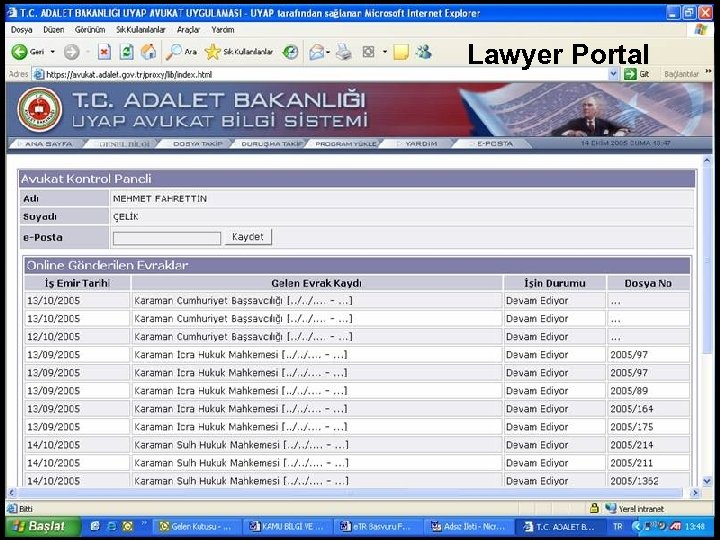The width and height of the screenshot is (720, 540).
Task: Click Dosya No 2005/214 cell
Action: pyautogui.click(x=648, y=445)
